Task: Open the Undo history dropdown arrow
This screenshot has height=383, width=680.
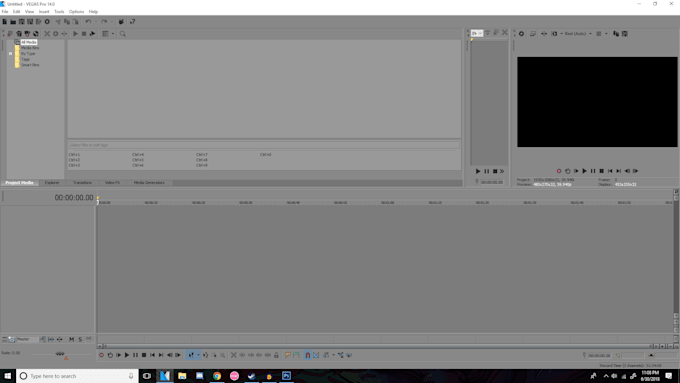Action: [x=96, y=22]
